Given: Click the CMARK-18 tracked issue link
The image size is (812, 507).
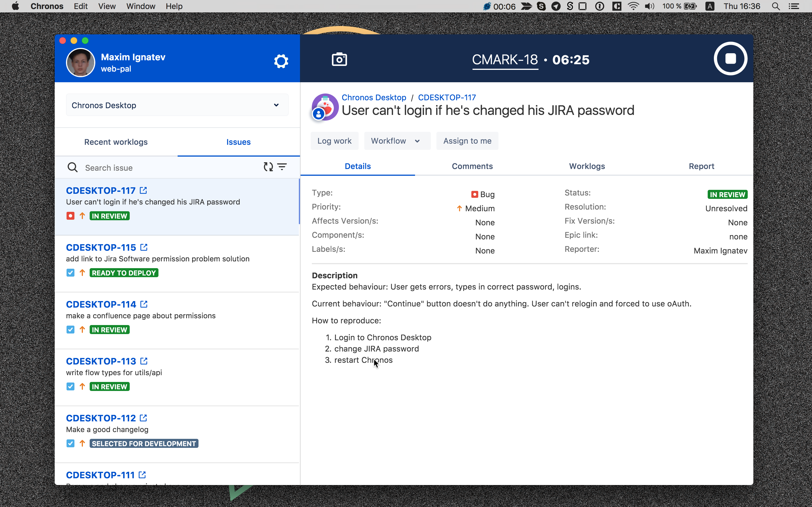Looking at the screenshot, I should pyautogui.click(x=505, y=60).
